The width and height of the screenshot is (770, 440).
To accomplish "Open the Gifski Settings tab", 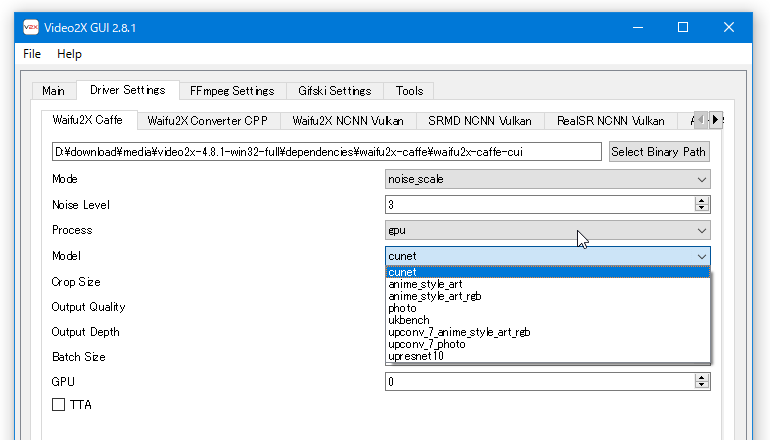I will tap(334, 91).
